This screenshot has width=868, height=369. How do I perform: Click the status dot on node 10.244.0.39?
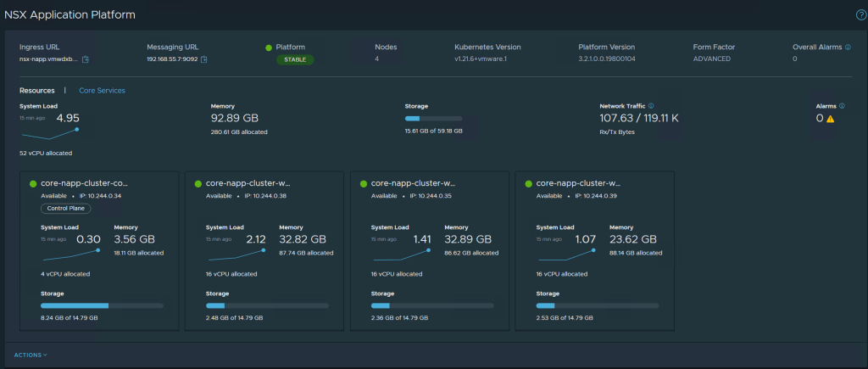(x=530, y=183)
